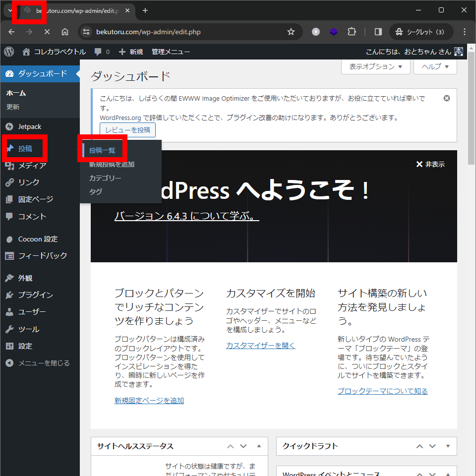
Task: Open the 更新 submenu item
Action: pos(13,107)
